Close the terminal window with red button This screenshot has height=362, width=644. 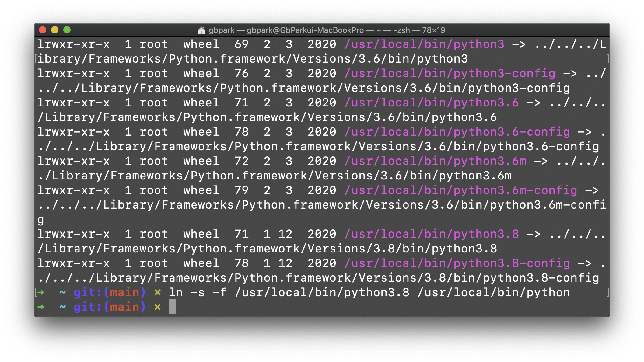tap(43, 30)
